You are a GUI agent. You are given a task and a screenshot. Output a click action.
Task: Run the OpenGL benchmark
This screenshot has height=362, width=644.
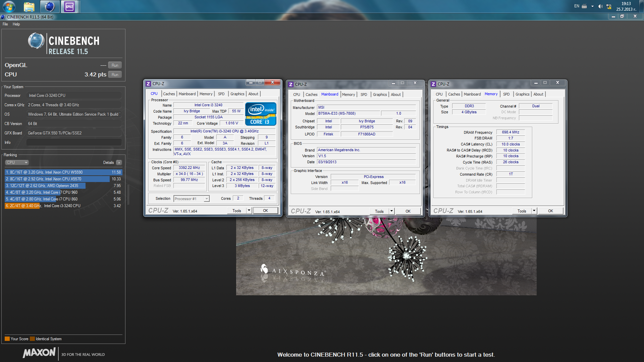tap(115, 65)
